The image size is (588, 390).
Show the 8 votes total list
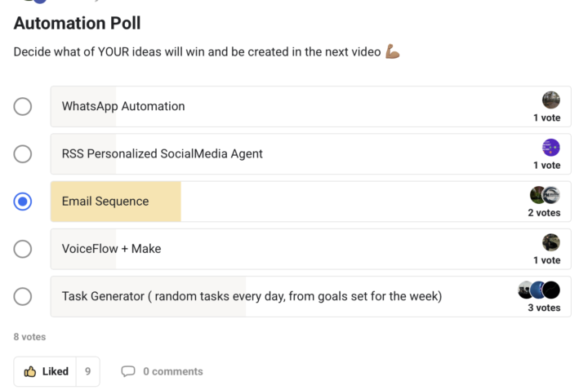(x=29, y=336)
